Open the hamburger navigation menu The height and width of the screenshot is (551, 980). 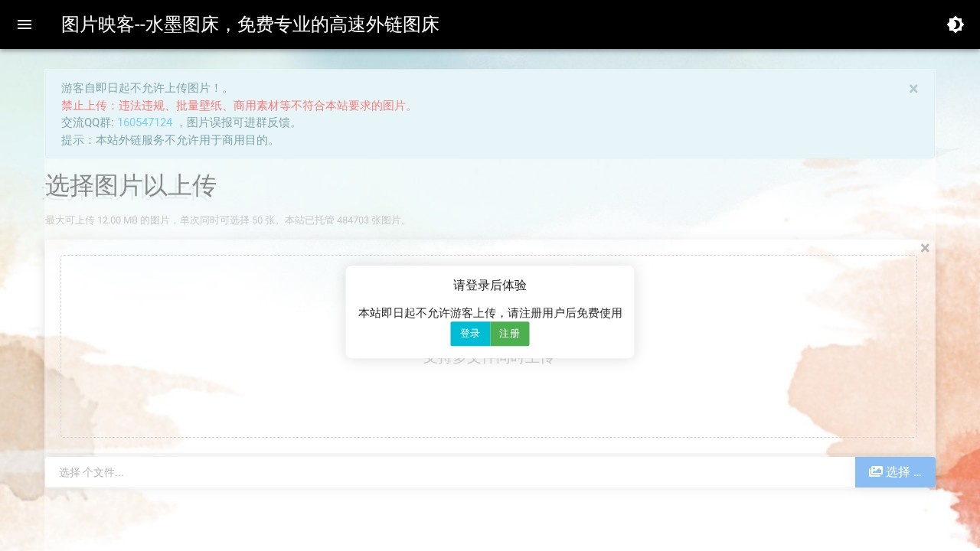pyautogui.click(x=24, y=24)
